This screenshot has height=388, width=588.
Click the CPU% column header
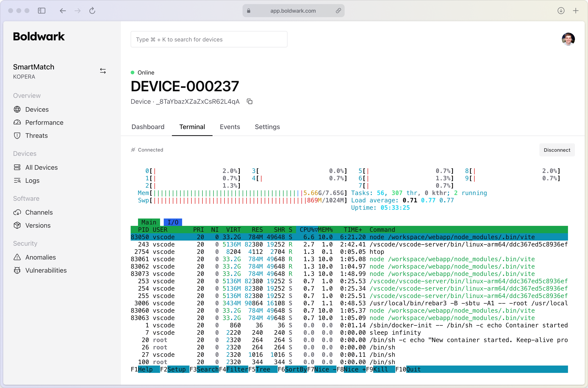point(307,230)
